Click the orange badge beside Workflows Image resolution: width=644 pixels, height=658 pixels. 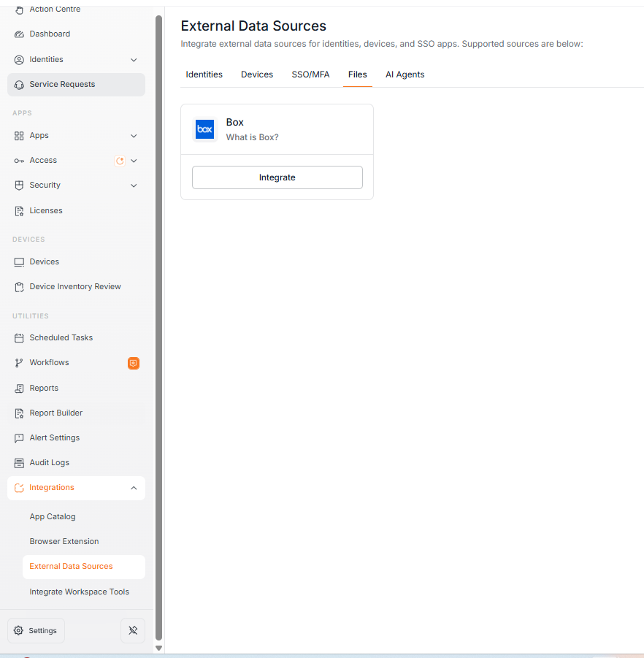click(x=134, y=363)
